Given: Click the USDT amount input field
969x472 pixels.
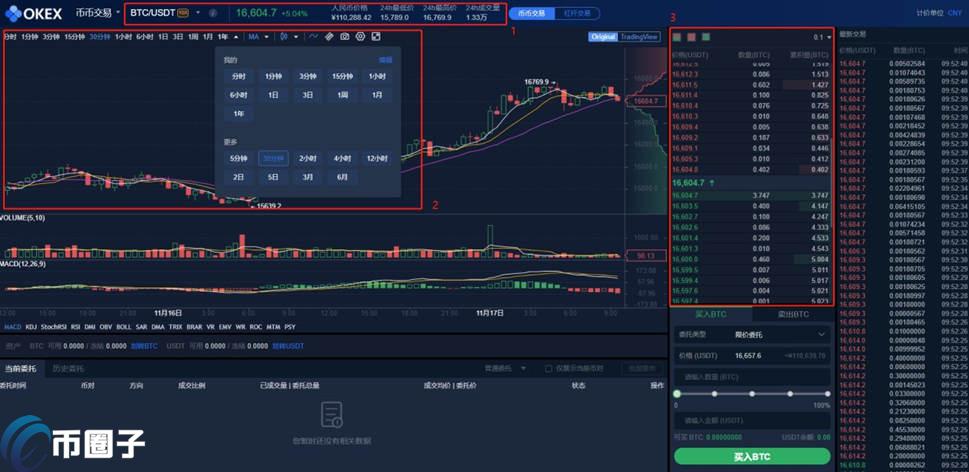Looking at the screenshot, I should pos(752,420).
